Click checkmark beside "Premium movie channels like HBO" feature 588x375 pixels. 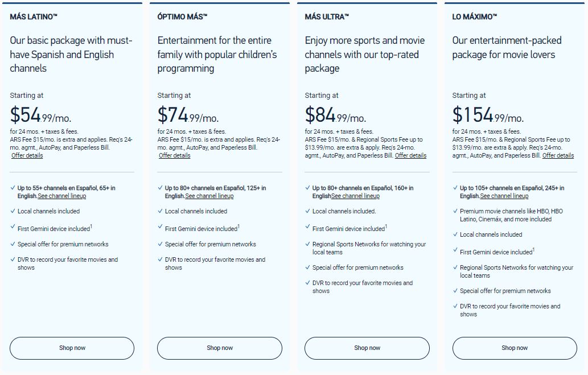(455, 211)
